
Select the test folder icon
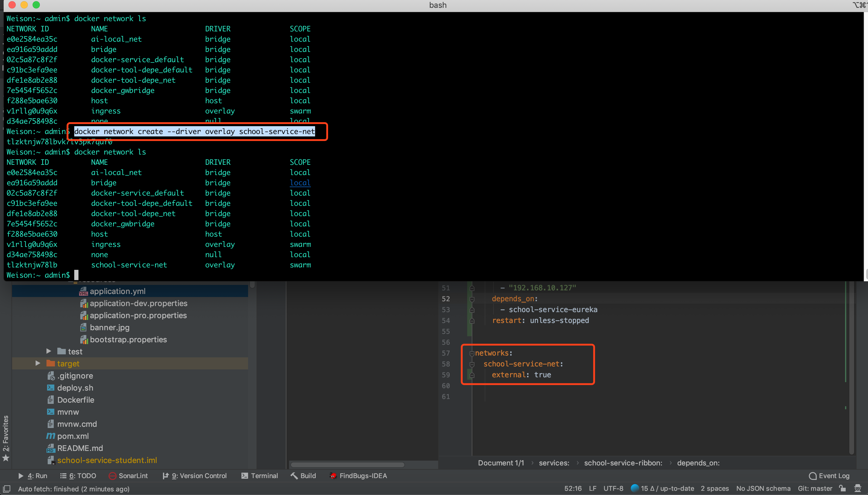point(62,351)
